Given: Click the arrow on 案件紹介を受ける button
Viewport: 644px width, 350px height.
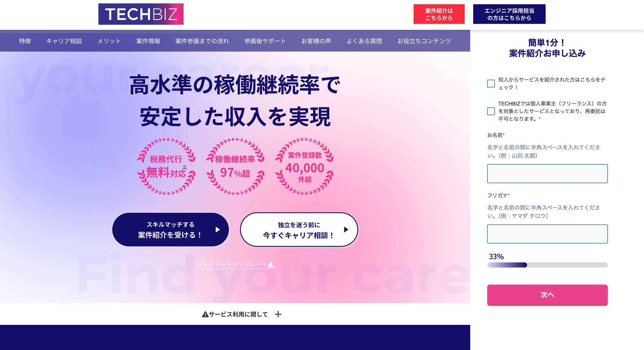Looking at the screenshot, I should pos(218,230).
